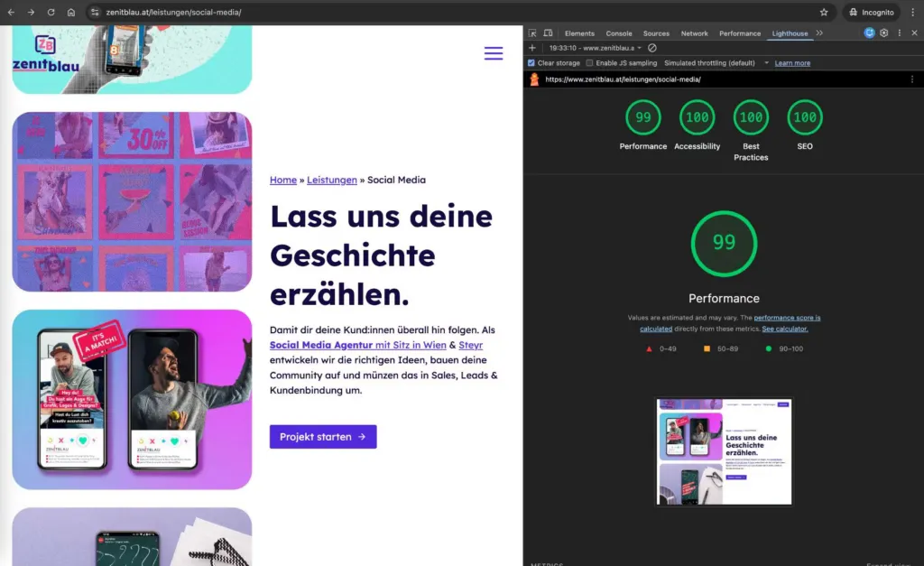
Task: Open the Simulated throttling dropdown
Action: [716, 63]
